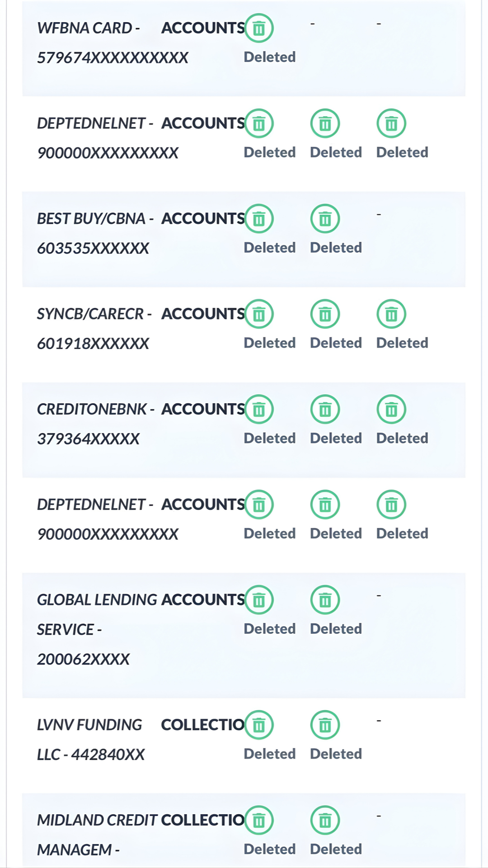Image resolution: width=488 pixels, height=868 pixels.
Task: Select second trash icon in LVNV FUNDING row
Action: [325, 725]
